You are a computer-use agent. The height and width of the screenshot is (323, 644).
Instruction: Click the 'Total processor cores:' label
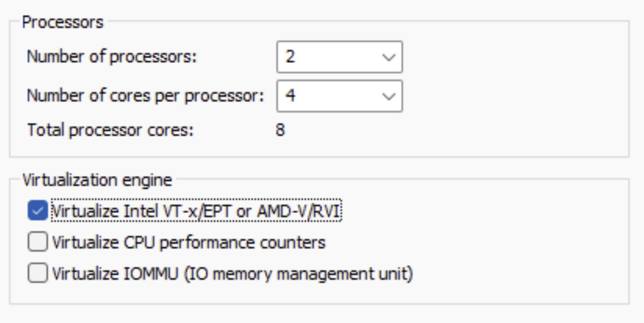pyautogui.click(x=110, y=130)
